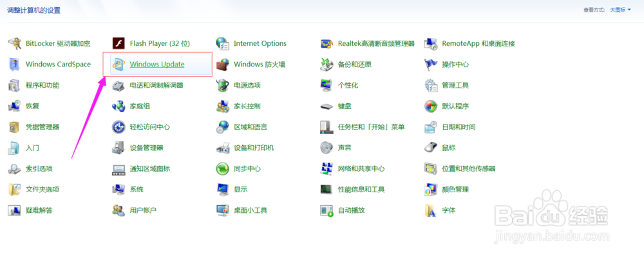Open the 入门 icon
The width and height of the screenshot is (644, 258).
(x=15, y=148)
